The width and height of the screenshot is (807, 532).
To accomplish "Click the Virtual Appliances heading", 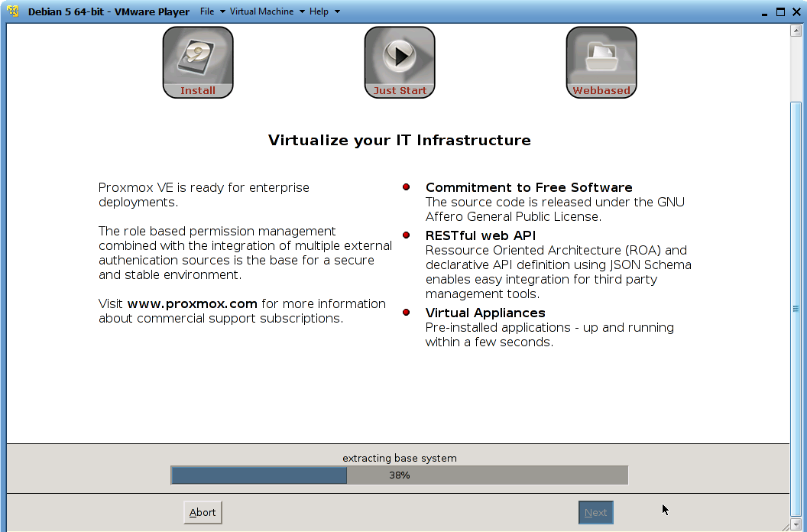I will point(485,313).
